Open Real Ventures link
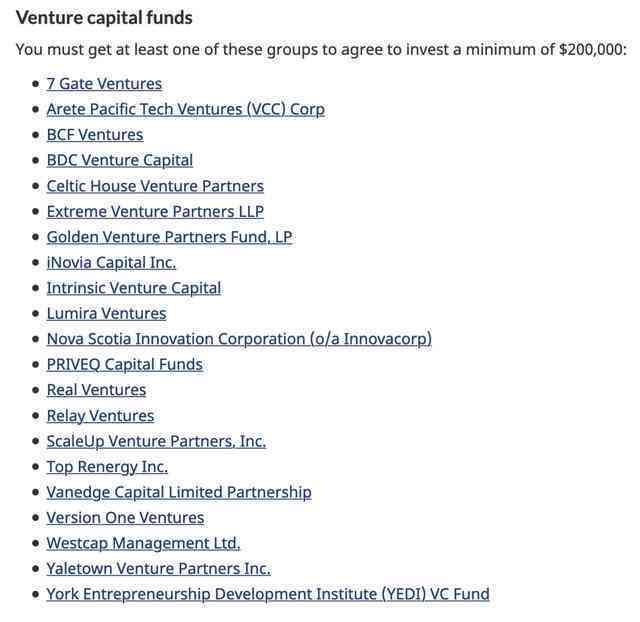Screen dimensions: 640x622 (96, 390)
